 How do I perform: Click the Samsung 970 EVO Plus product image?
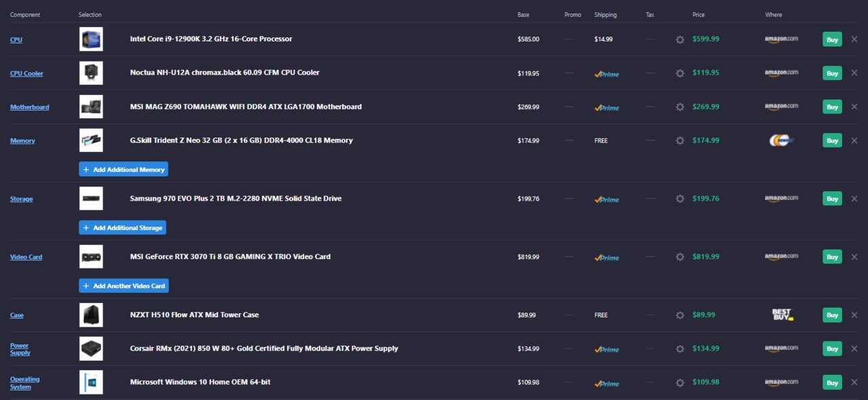click(x=91, y=199)
